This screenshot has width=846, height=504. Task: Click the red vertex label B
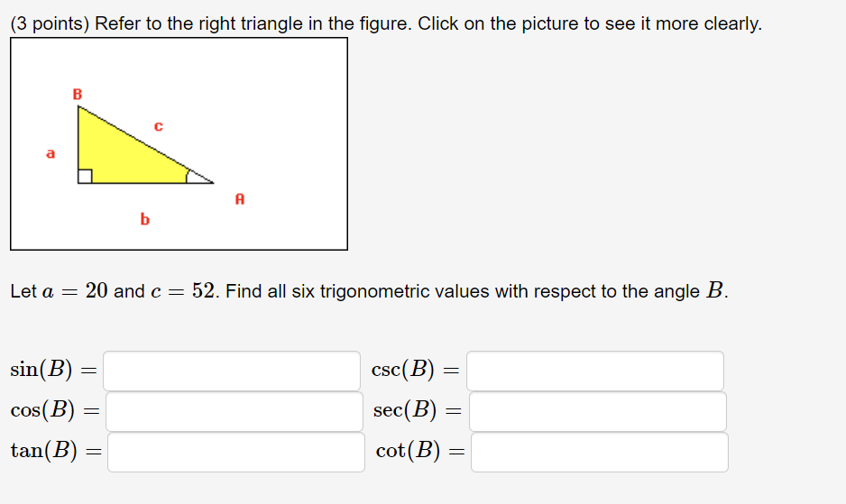click(77, 94)
